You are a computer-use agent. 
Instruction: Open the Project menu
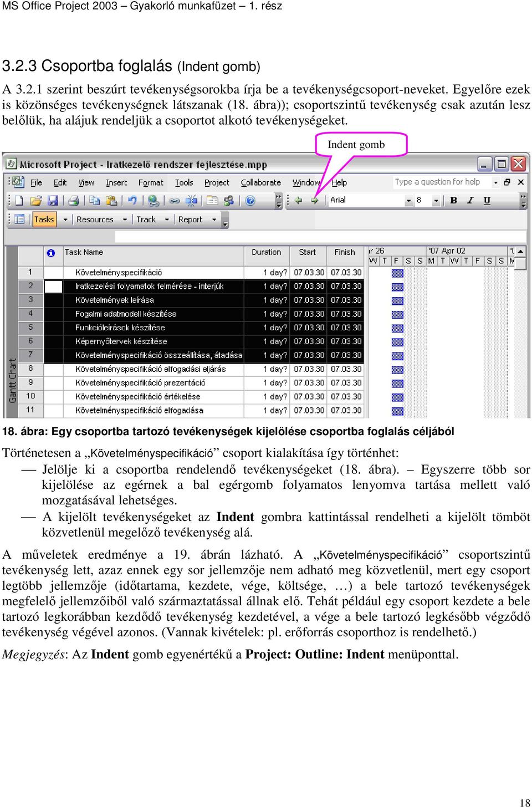pos(217,182)
